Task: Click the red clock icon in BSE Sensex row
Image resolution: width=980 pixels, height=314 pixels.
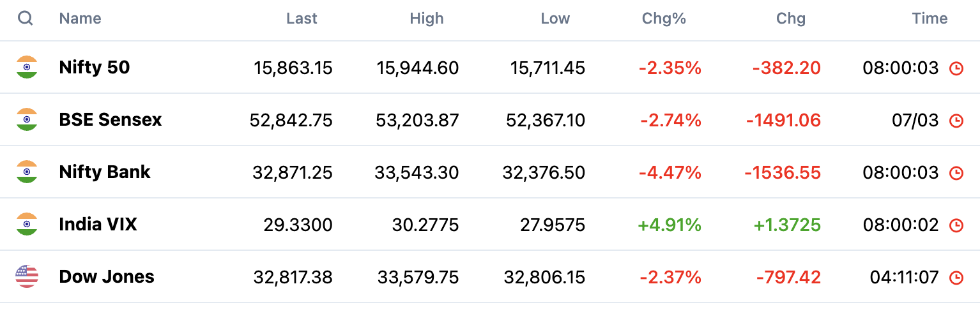Action: (x=956, y=121)
